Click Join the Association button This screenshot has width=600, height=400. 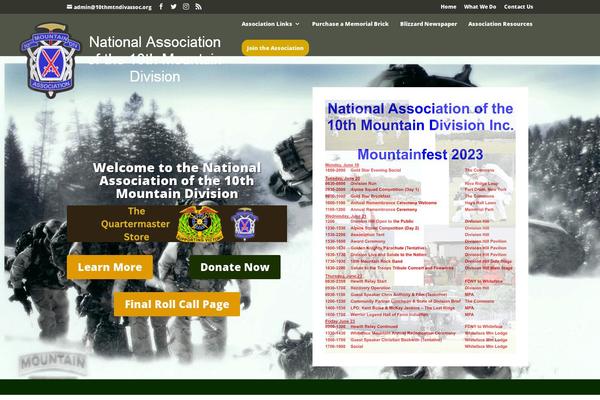point(275,48)
